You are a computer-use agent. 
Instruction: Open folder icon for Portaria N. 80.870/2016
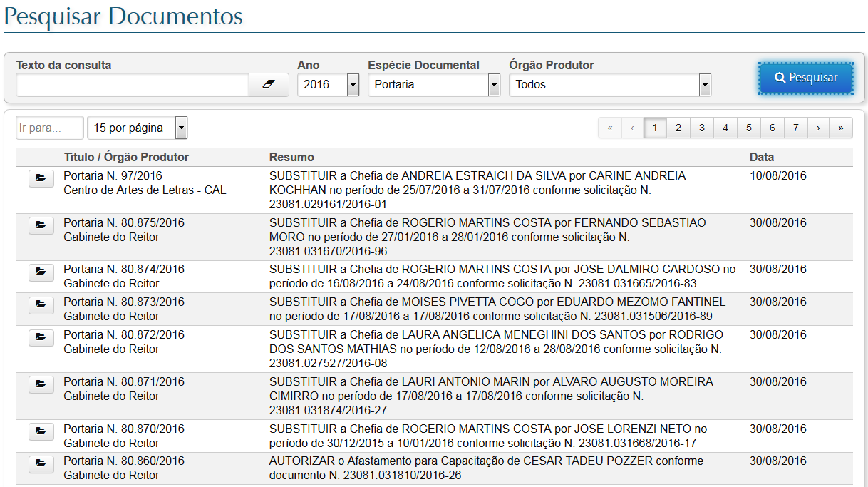(41, 431)
